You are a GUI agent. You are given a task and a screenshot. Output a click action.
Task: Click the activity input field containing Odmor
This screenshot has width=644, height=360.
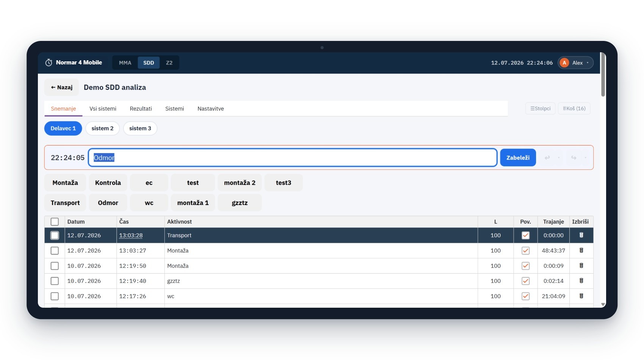(293, 158)
